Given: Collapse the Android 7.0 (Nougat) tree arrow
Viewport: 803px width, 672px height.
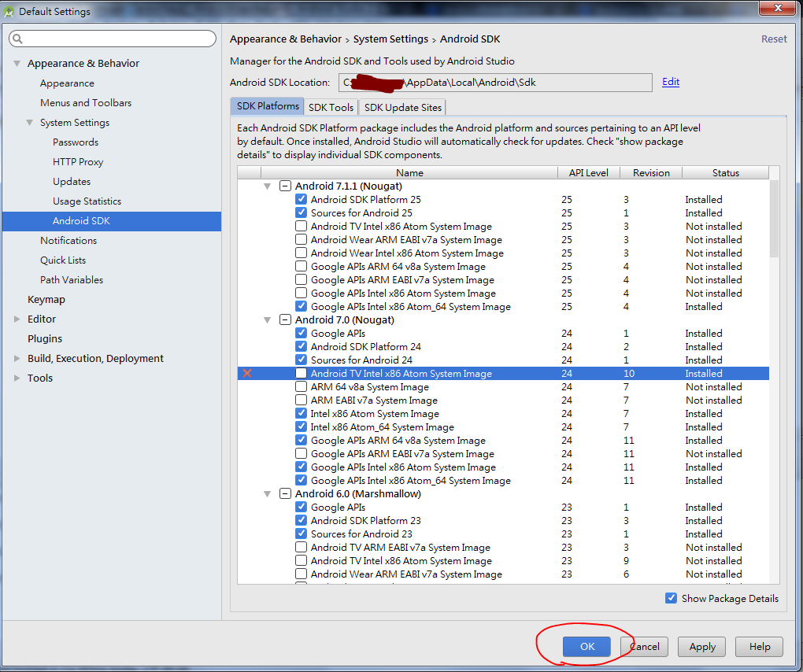Looking at the screenshot, I should click(x=268, y=320).
